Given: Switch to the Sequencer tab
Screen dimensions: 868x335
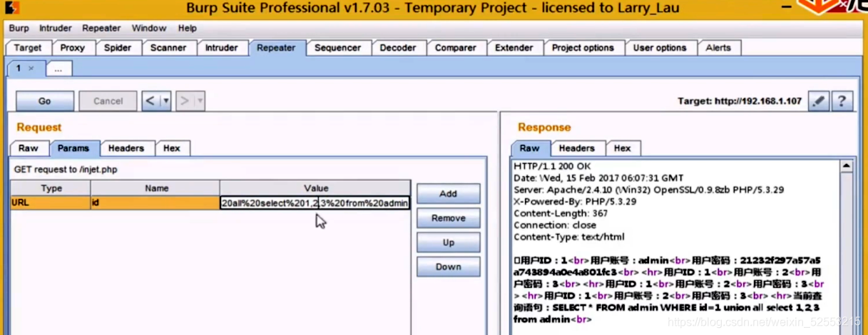Looking at the screenshot, I should [337, 48].
